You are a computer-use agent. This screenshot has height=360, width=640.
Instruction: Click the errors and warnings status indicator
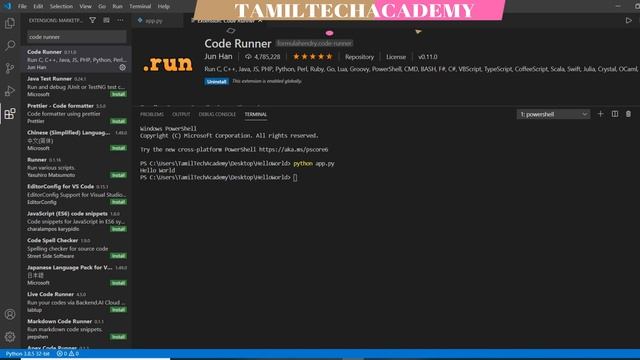(x=68, y=353)
